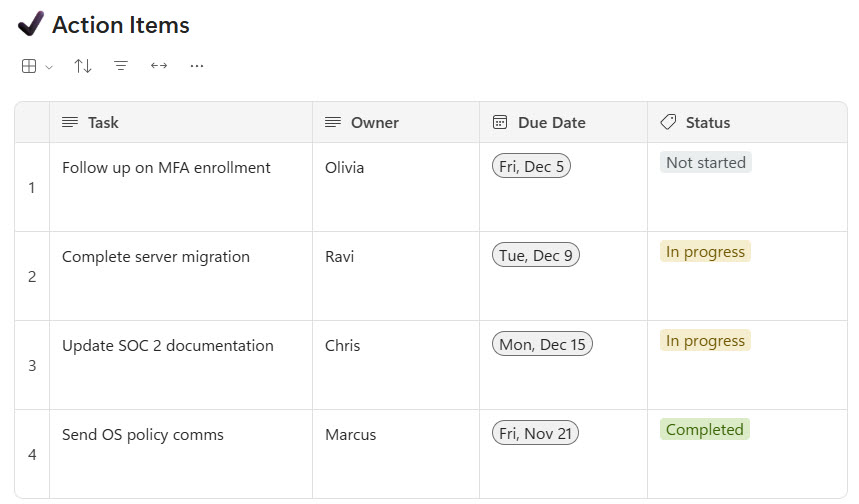Open the more options ellipsis

coord(197,66)
